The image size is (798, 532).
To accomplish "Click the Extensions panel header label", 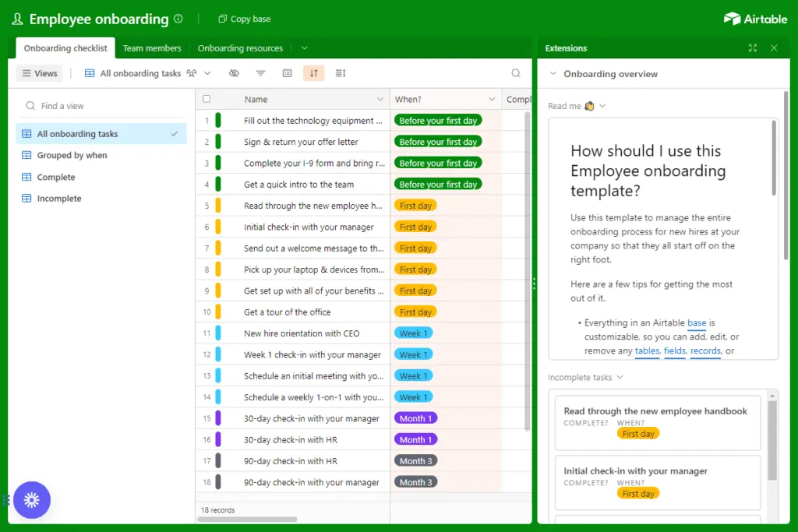I will 566,48.
